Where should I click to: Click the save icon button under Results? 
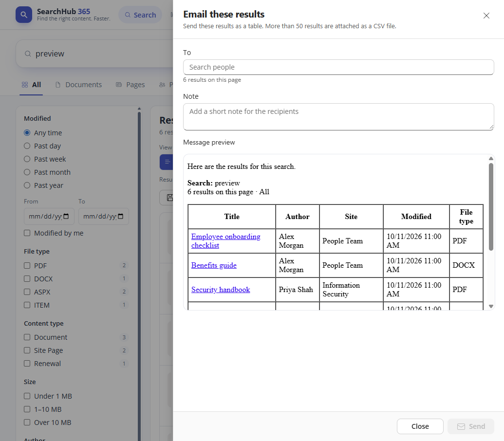(x=169, y=198)
